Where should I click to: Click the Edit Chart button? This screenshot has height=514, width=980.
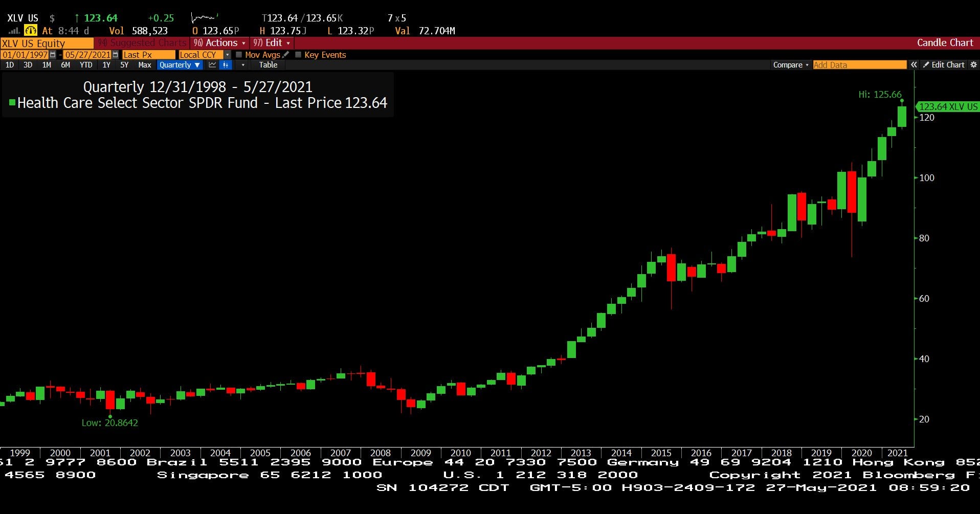(x=944, y=65)
